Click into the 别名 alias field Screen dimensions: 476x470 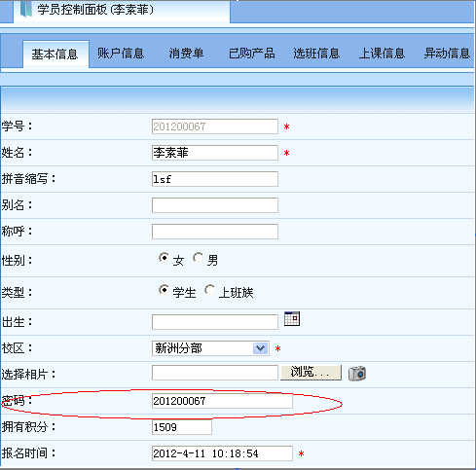(215, 205)
